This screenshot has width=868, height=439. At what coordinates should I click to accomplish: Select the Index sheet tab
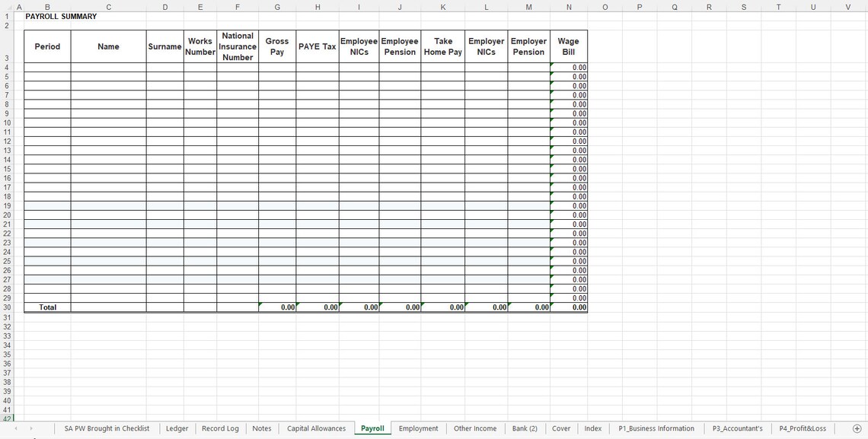[593, 428]
